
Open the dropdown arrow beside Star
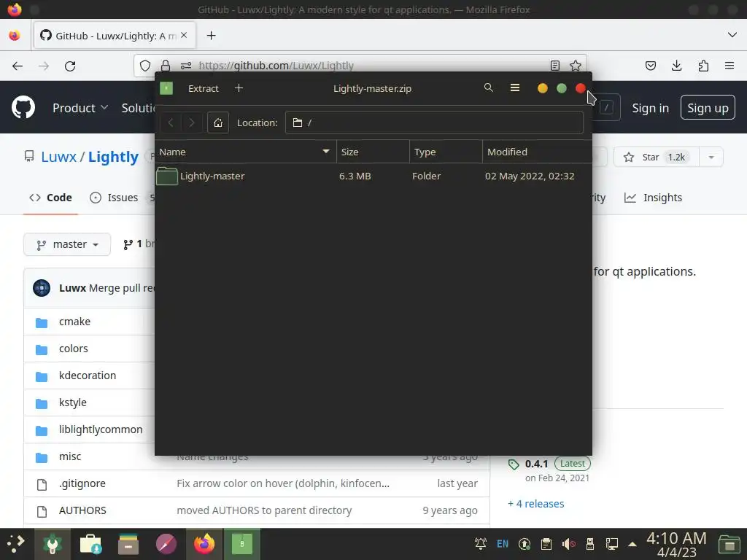(x=711, y=157)
